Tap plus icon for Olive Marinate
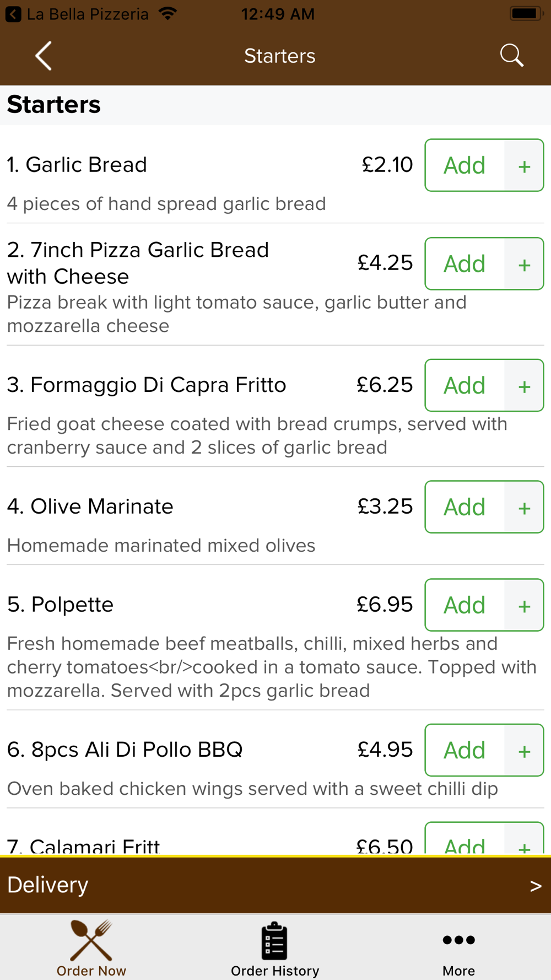 coord(524,507)
